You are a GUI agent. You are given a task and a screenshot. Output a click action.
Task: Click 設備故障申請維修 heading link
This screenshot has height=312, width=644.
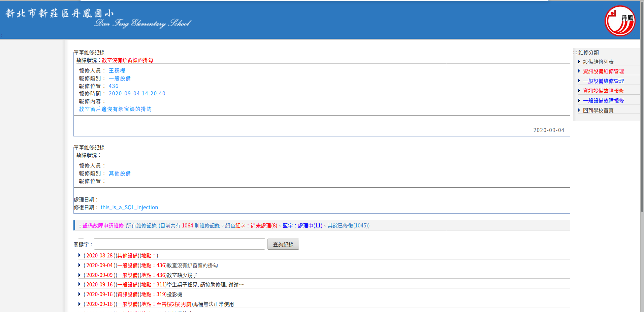103,226
